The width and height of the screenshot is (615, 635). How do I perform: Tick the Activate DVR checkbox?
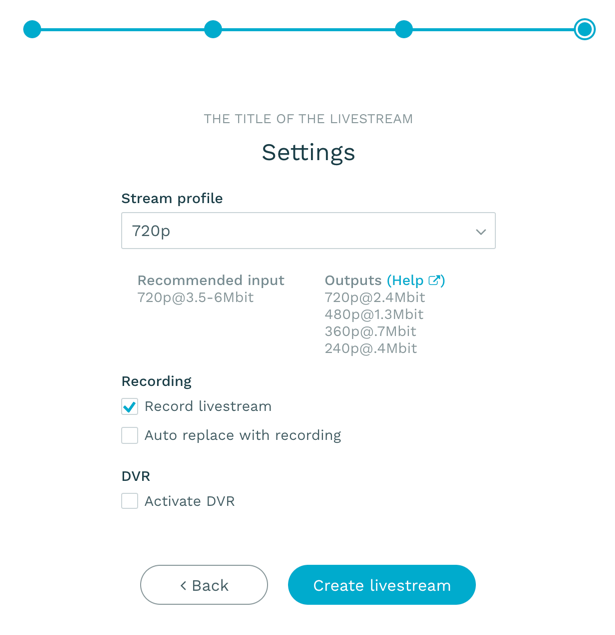point(130,501)
